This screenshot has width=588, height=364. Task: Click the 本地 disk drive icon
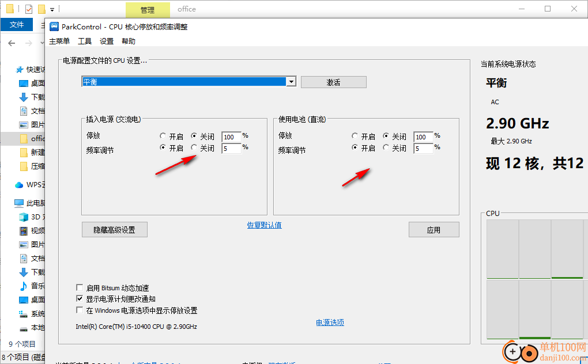pos(23,329)
